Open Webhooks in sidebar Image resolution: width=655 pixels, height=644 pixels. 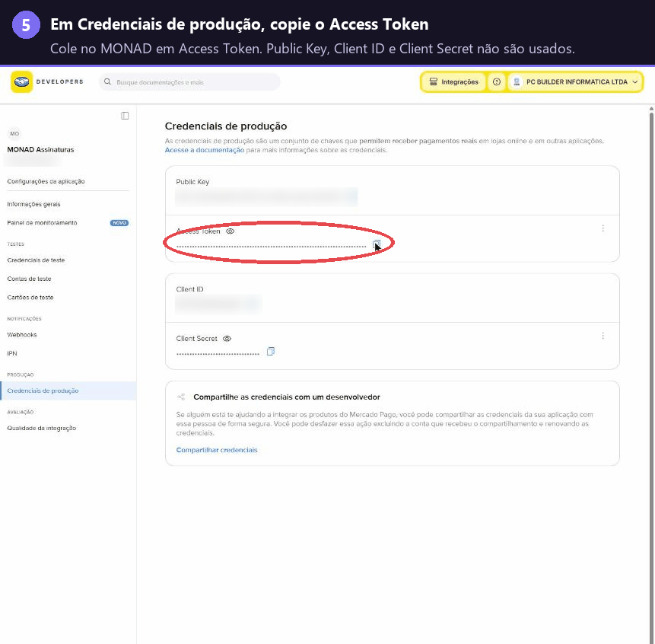22,335
